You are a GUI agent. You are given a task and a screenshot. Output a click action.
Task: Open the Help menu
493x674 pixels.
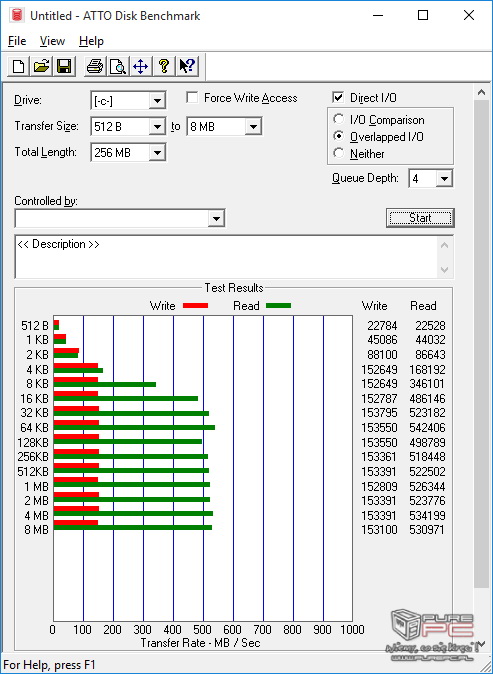[x=91, y=41]
